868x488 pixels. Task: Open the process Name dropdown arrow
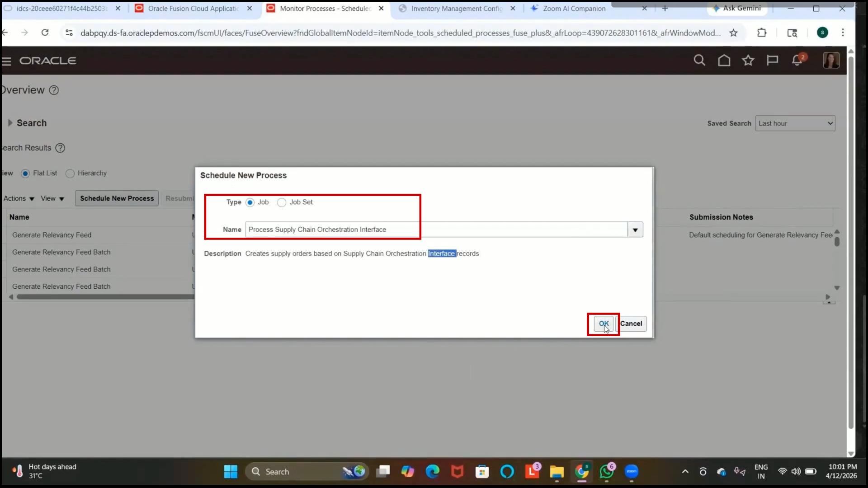click(635, 230)
